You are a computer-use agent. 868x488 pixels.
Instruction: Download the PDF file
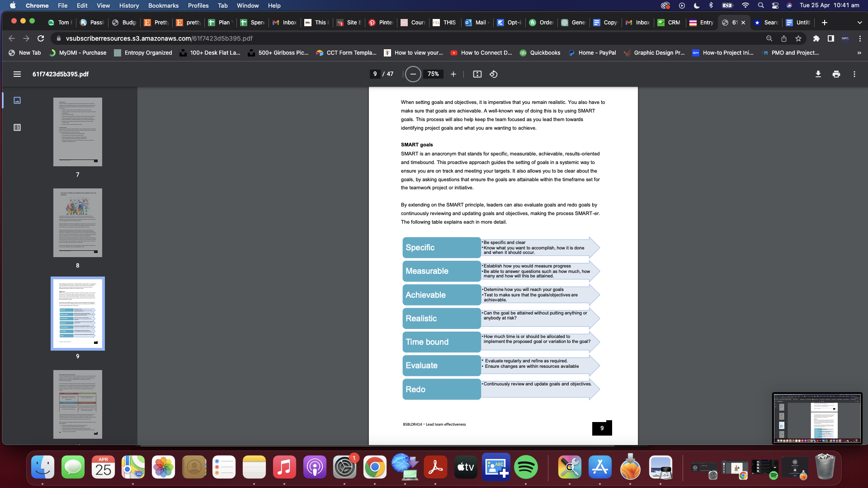[x=818, y=74]
